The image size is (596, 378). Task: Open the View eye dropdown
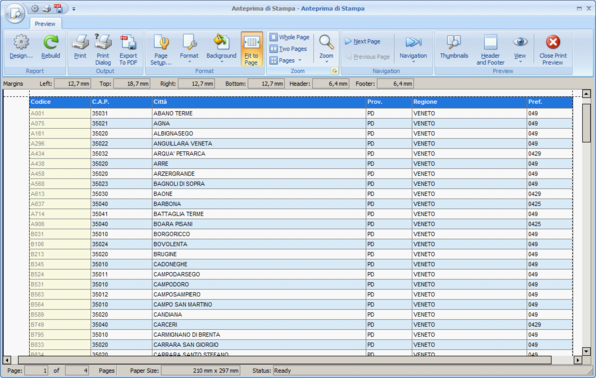(x=520, y=49)
